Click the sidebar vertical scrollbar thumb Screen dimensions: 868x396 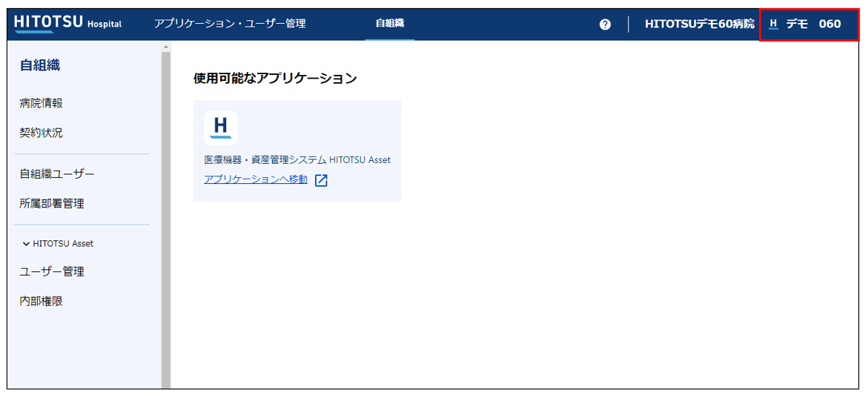(x=166, y=220)
